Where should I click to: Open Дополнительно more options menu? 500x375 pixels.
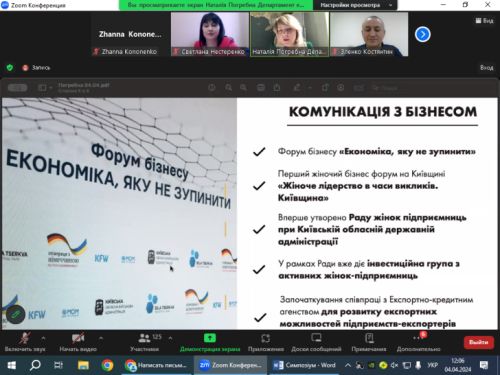[418, 342]
